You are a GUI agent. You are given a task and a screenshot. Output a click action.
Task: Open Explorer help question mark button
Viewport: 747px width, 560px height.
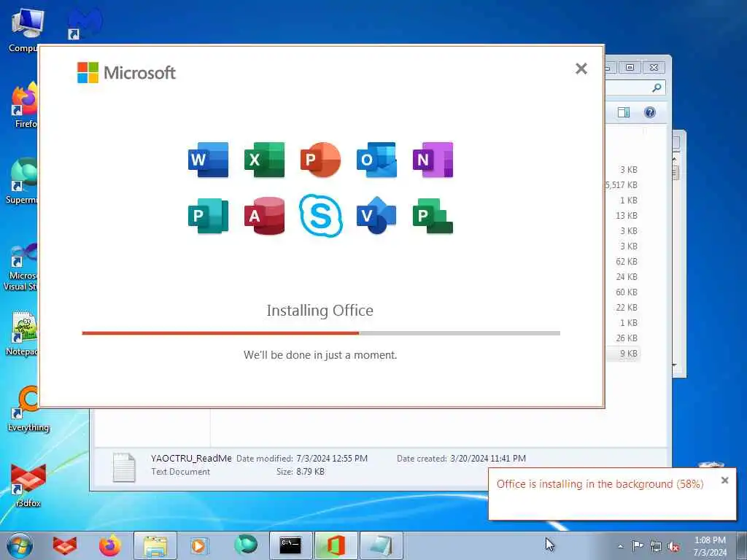coord(650,112)
